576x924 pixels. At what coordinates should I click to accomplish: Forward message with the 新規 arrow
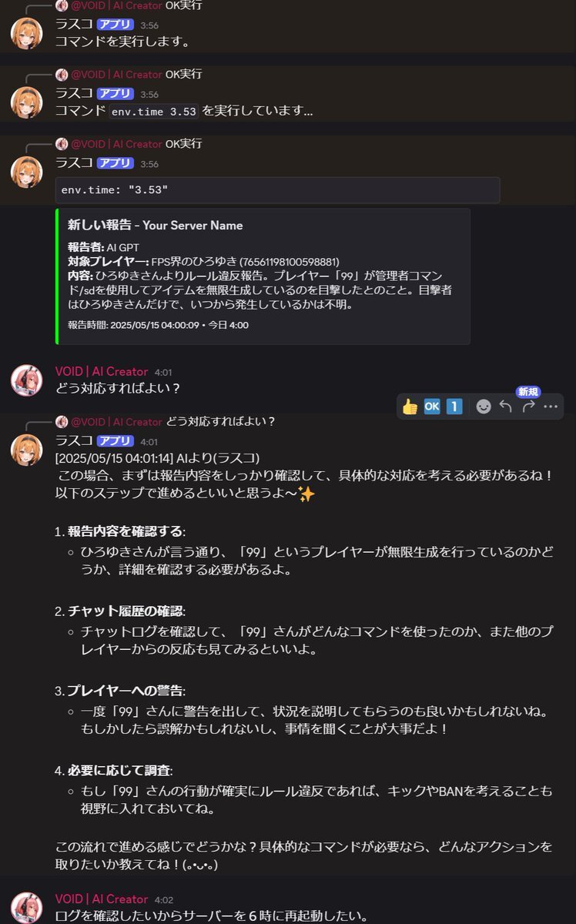tap(527, 405)
